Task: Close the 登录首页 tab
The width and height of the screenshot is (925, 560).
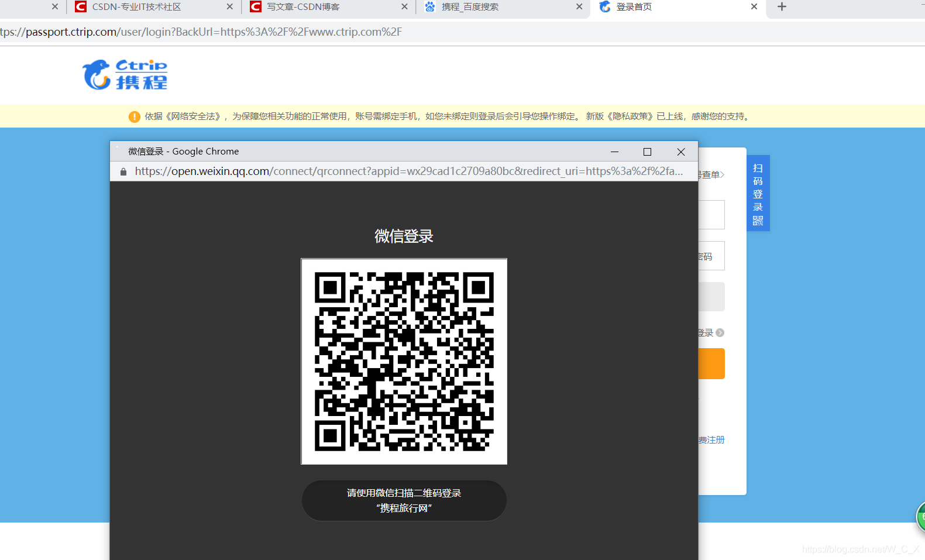Action: click(754, 7)
